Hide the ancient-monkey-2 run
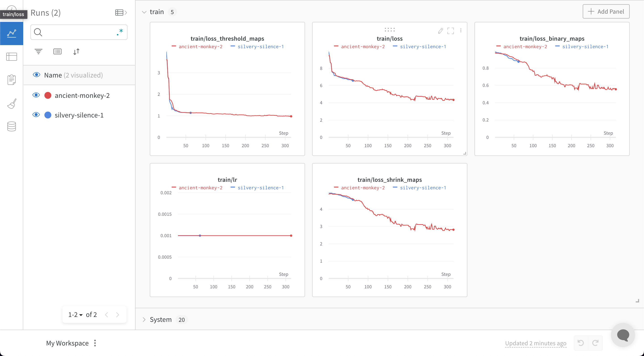The image size is (644, 356). coord(36,95)
